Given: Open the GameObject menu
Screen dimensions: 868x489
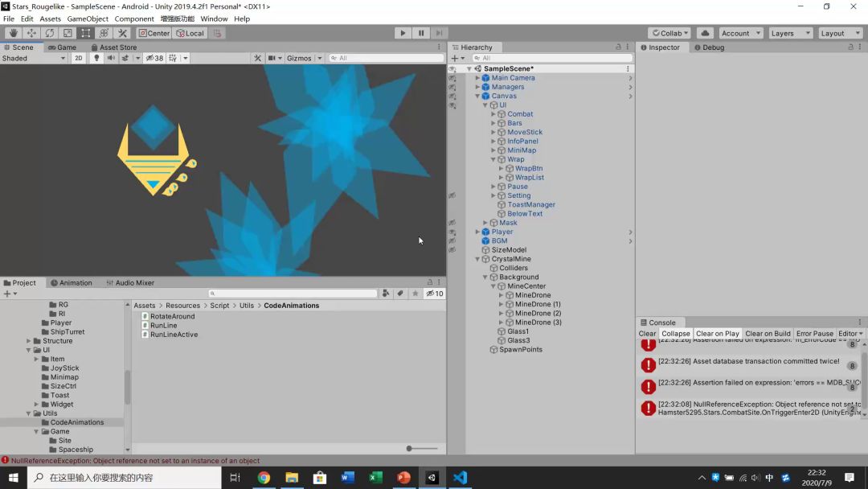Looking at the screenshot, I should coord(88,18).
